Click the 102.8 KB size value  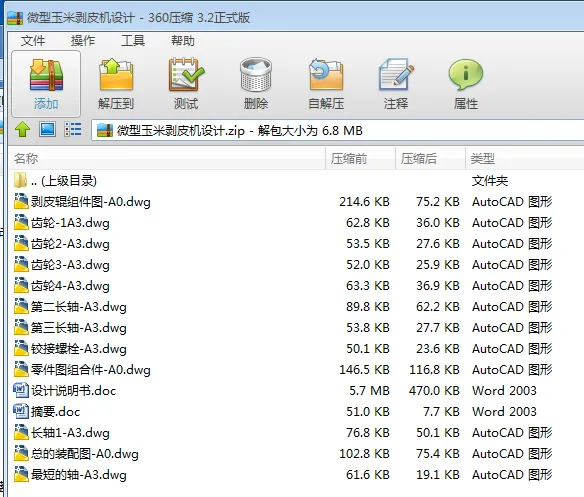(x=364, y=453)
